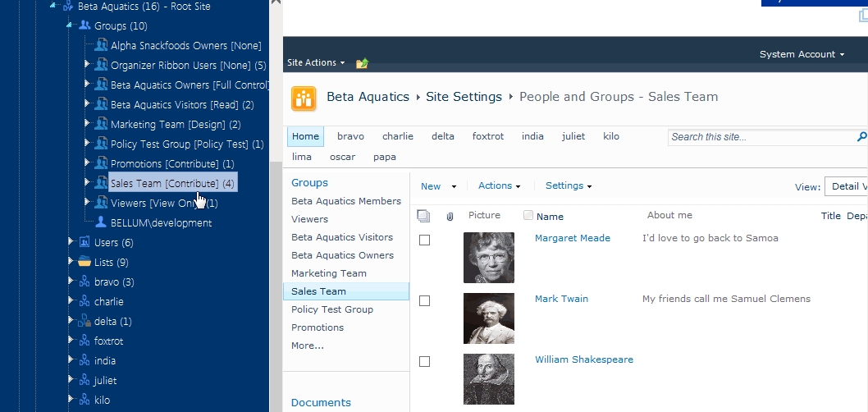The image size is (868, 412).
Task: Click the Marketing Team group icon in tree
Action: [101, 124]
